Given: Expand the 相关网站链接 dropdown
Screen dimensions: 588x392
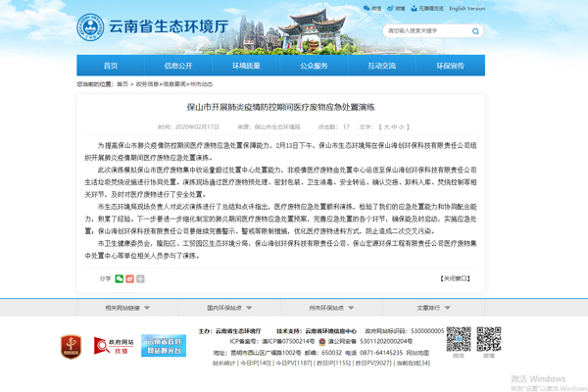Looking at the screenshot, I should point(127,307).
